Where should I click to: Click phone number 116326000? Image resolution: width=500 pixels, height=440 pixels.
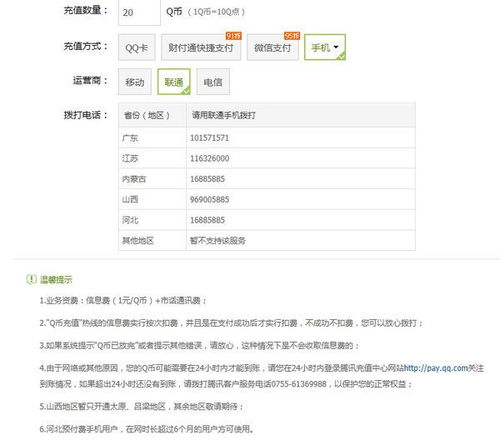[210, 158]
